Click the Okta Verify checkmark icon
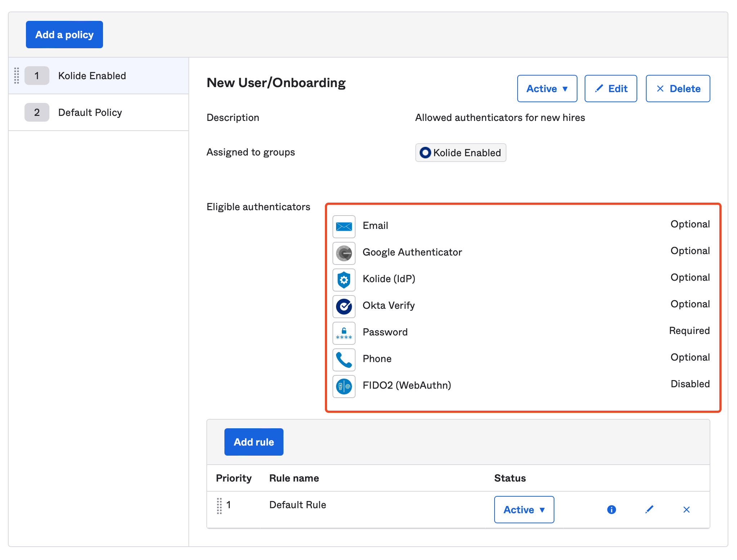Image resolution: width=737 pixels, height=560 pixels. (344, 307)
